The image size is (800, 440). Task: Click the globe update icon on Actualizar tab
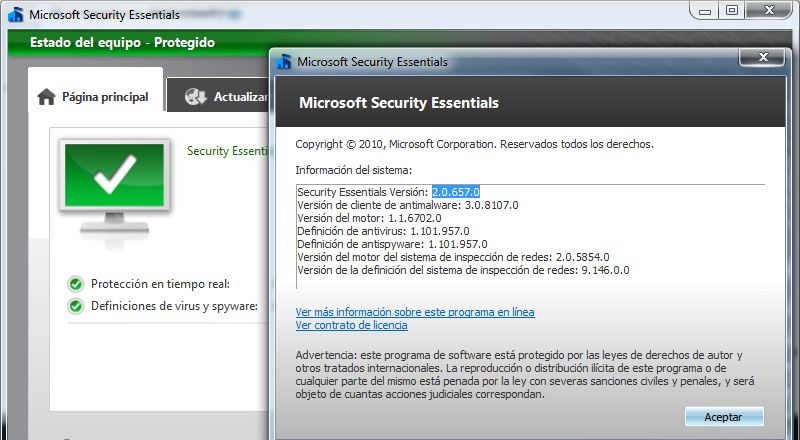(x=195, y=96)
